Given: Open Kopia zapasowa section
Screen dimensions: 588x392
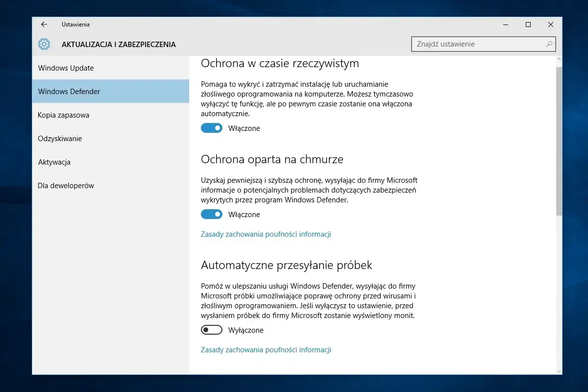Looking at the screenshot, I should point(111,115).
